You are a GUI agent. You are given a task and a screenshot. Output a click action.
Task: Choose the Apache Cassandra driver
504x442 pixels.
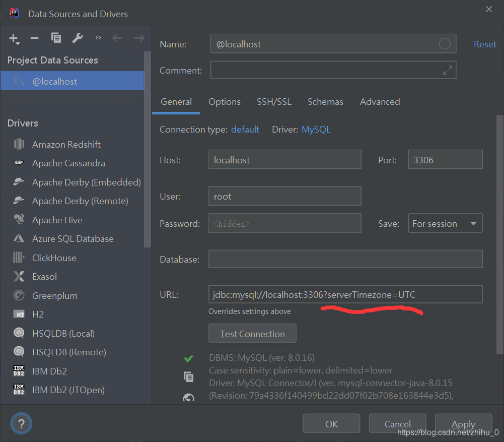click(68, 163)
